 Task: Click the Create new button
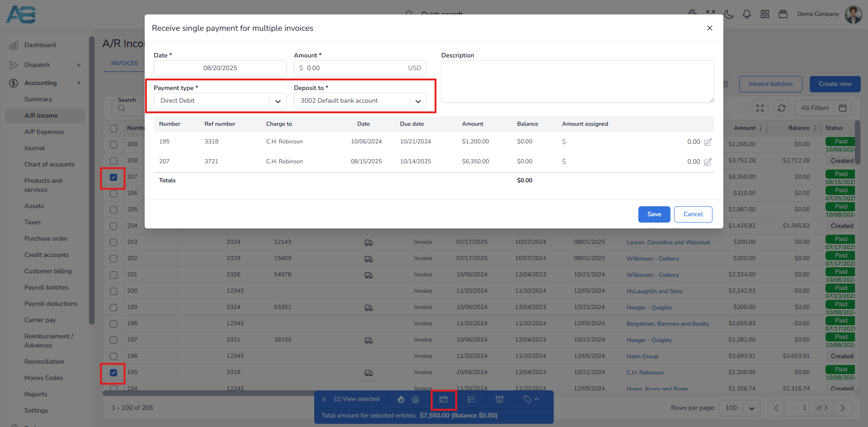[x=835, y=84]
